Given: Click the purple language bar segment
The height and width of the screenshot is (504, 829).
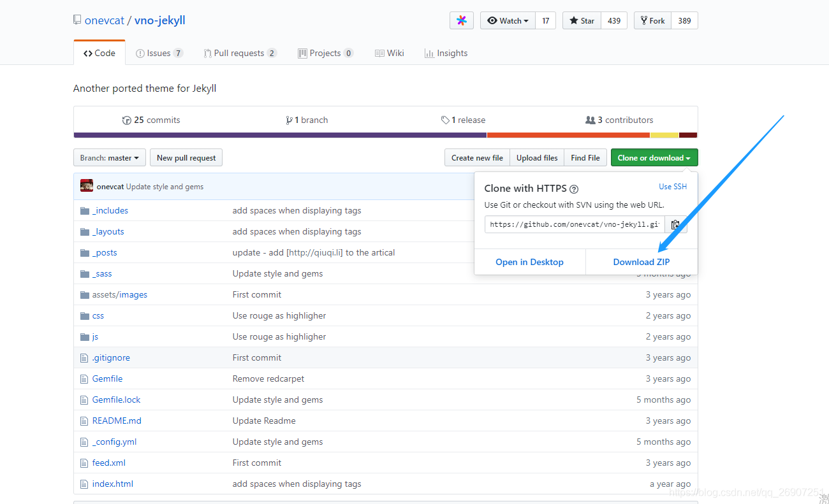Looking at the screenshot, I should tap(281, 135).
